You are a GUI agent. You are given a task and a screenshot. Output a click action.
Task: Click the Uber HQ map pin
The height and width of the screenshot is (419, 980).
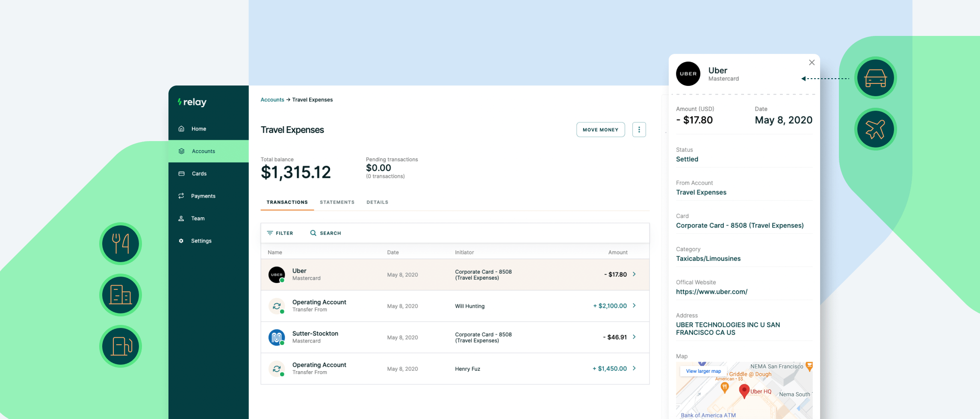click(x=744, y=391)
